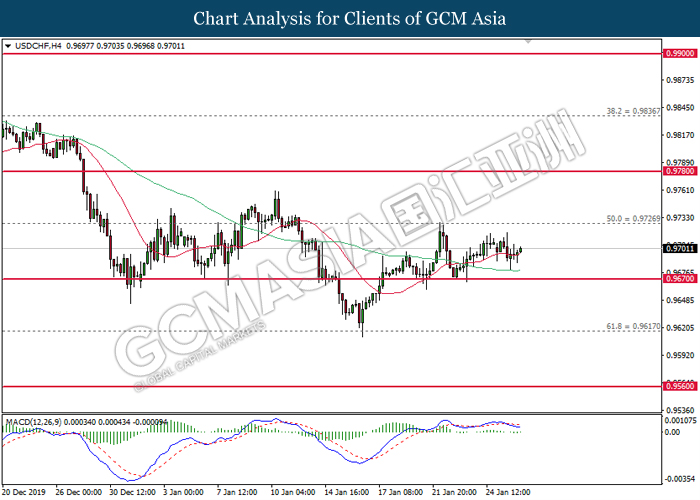Click the 50.0 = 0.97269 Fibonacci label
The width and height of the screenshot is (700, 500).
coord(634,217)
